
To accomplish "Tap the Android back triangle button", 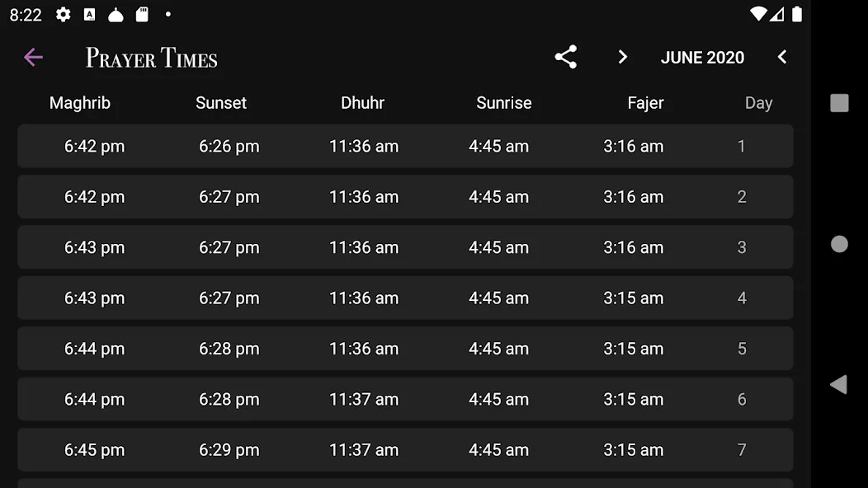I will tap(838, 384).
